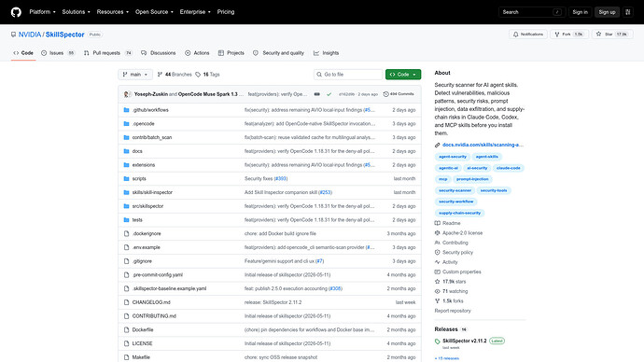The image size is (644, 362).
Task: Switch to the Pull requests tab
Action: click(108, 53)
